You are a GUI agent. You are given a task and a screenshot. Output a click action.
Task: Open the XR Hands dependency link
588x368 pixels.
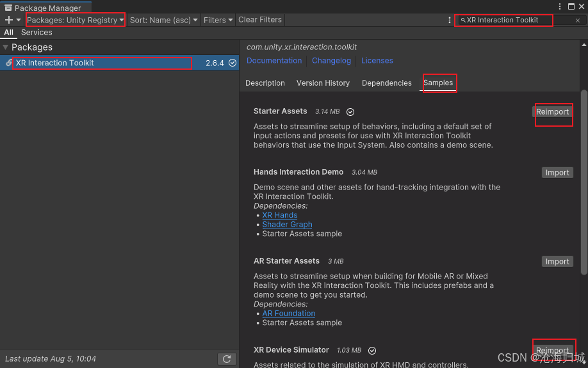coord(280,215)
